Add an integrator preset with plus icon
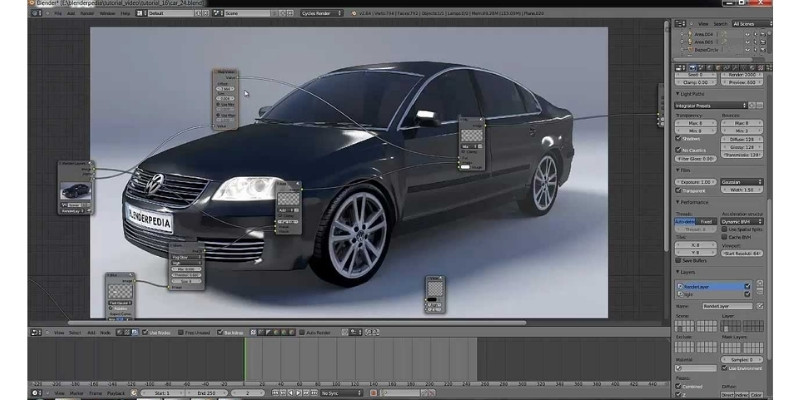The height and width of the screenshot is (400, 800). 752,106
